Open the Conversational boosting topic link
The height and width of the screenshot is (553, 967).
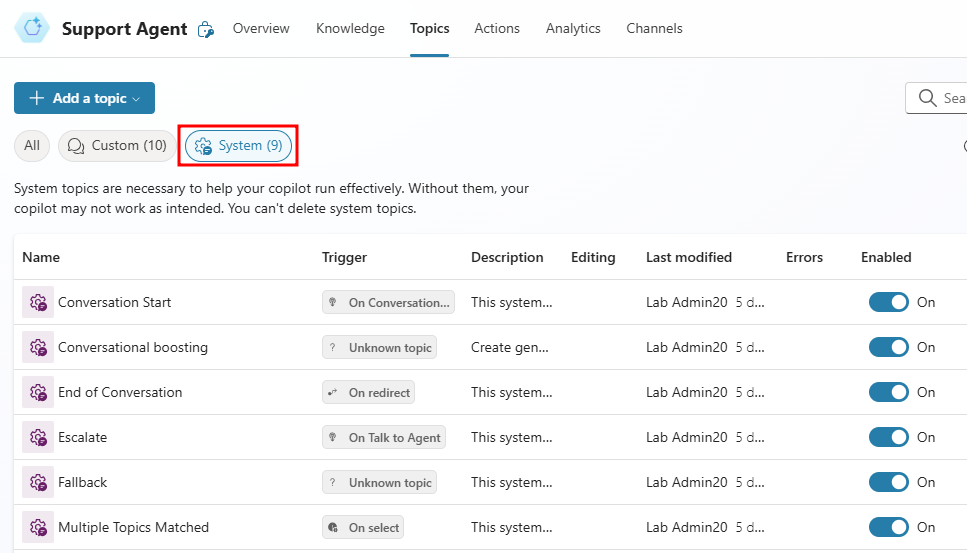[x=133, y=347]
